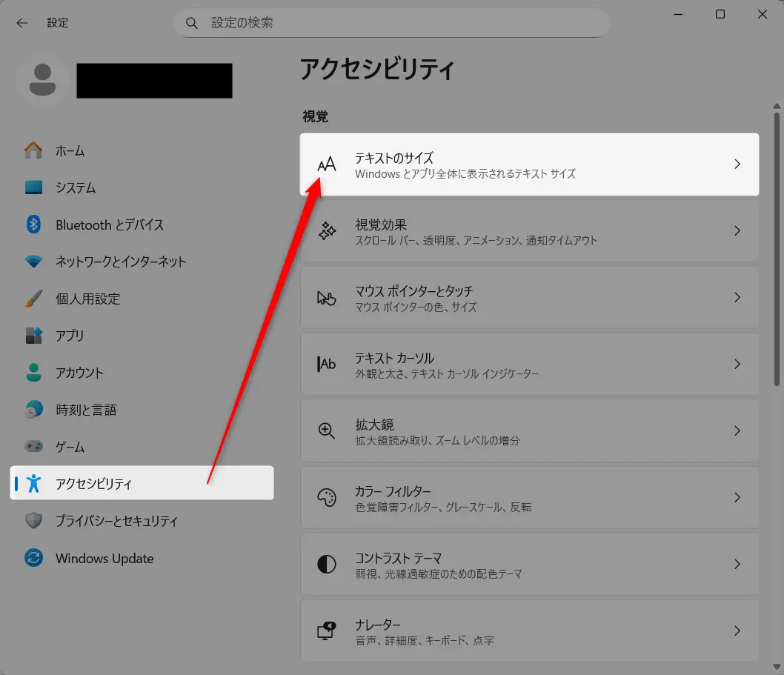This screenshot has width=784, height=675.
Task: Click the ホーム house icon
Action: 33,150
